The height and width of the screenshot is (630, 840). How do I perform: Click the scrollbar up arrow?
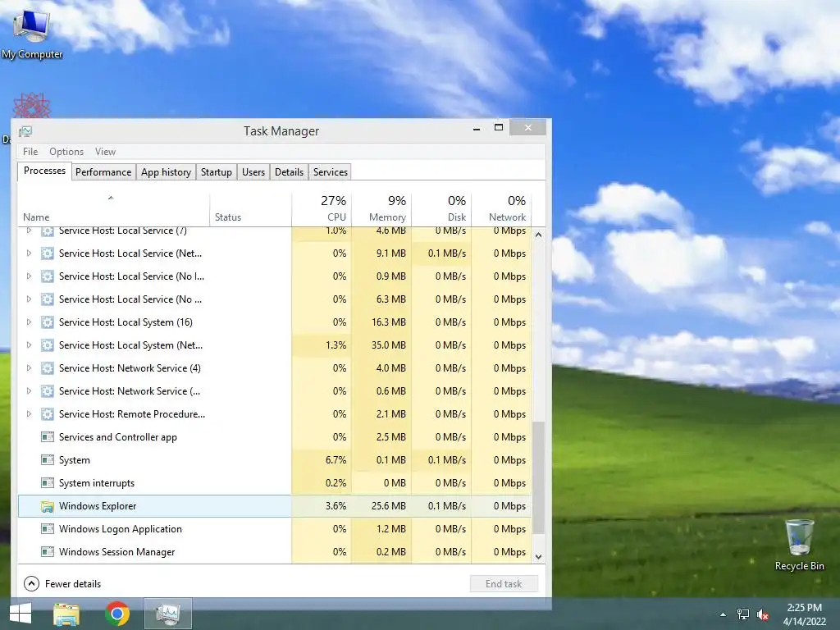pyautogui.click(x=538, y=235)
